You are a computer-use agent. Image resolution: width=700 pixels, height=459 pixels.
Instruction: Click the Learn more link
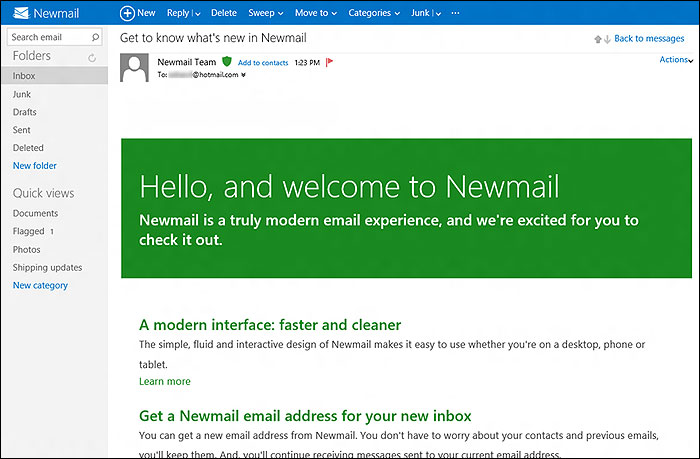pos(165,381)
